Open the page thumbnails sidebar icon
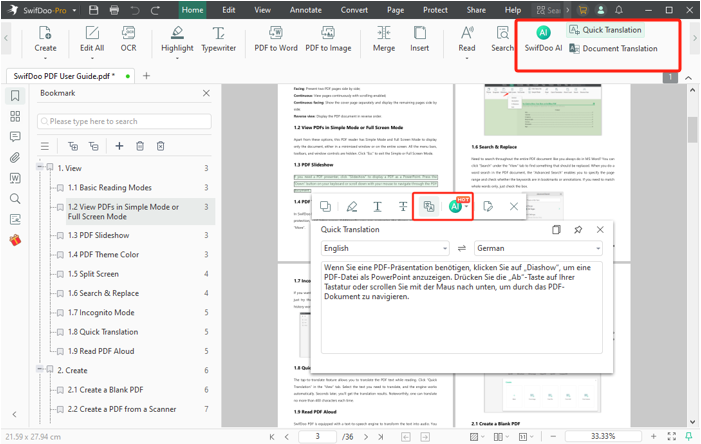 [15, 116]
